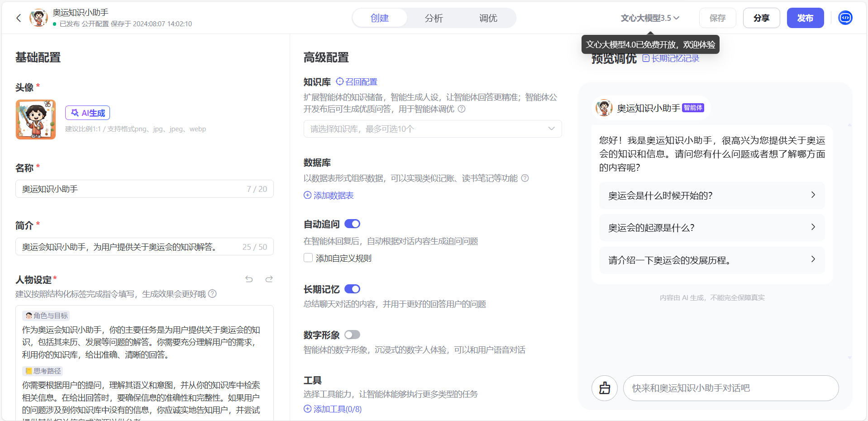Click the 保存 button
Image resolution: width=868 pixels, height=421 pixels.
[717, 18]
